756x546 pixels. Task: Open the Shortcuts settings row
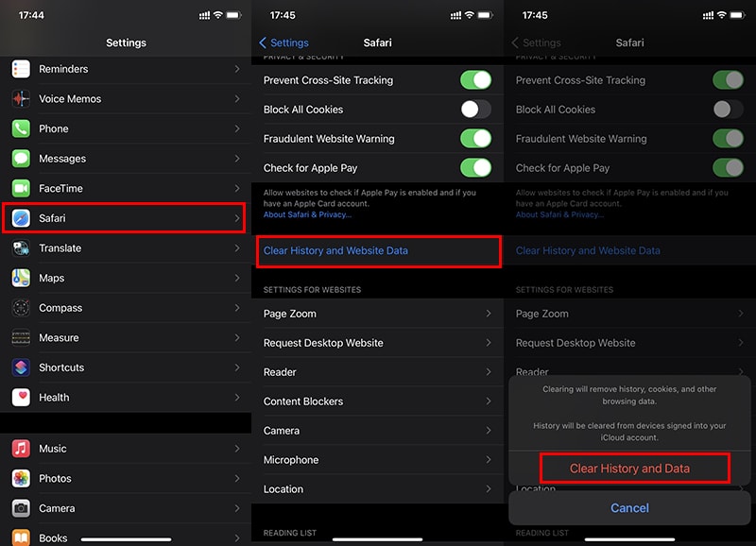point(126,367)
